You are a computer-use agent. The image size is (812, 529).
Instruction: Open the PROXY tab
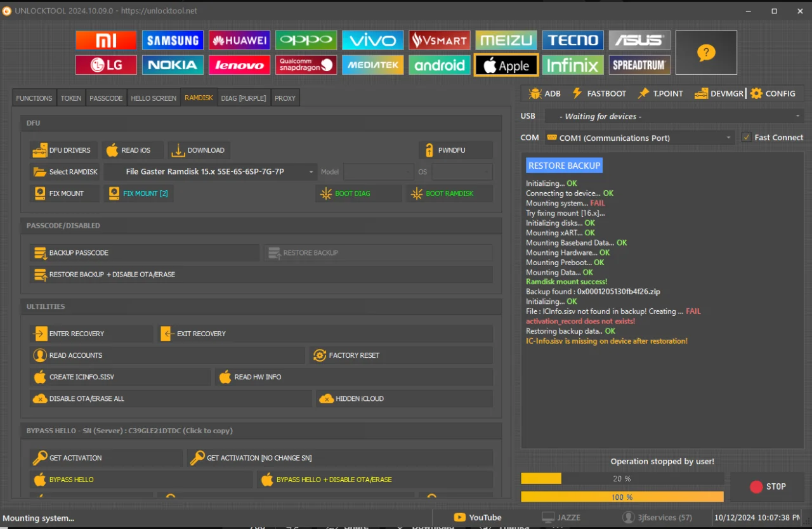285,98
